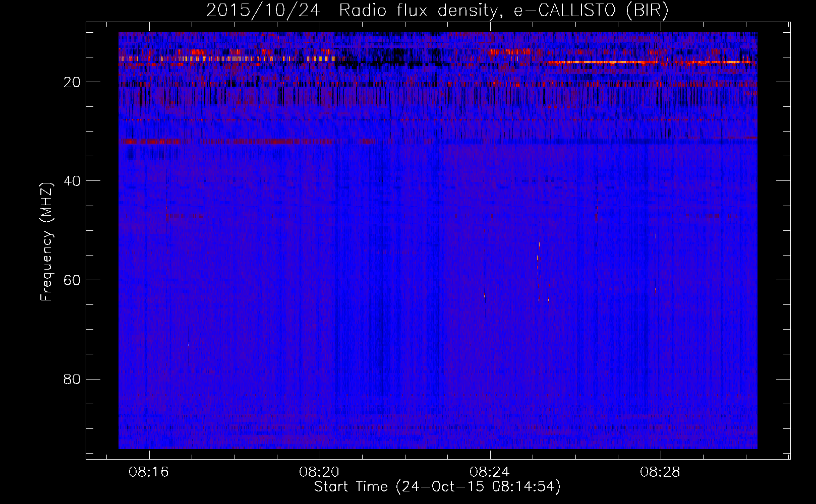Click the time tick label "08:24"
816x504 pixels.
coord(490,472)
